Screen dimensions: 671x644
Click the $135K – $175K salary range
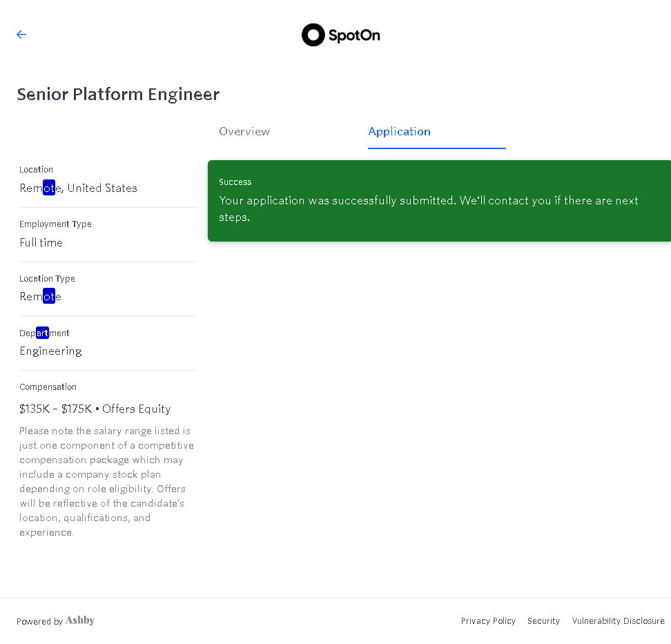point(56,409)
